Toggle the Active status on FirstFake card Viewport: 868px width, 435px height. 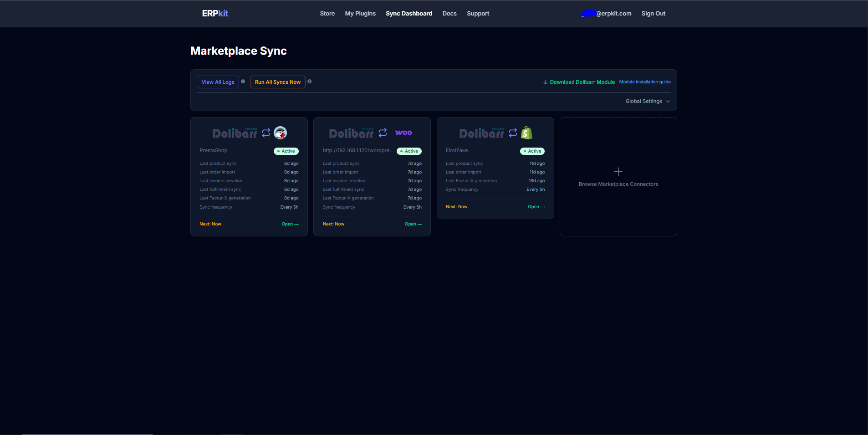[x=532, y=151]
